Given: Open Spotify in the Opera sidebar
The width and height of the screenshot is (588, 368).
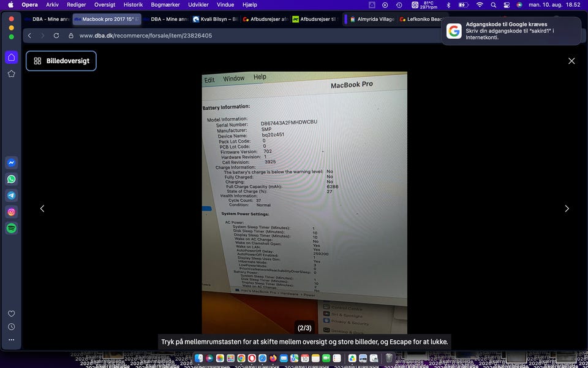Looking at the screenshot, I should [12, 228].
